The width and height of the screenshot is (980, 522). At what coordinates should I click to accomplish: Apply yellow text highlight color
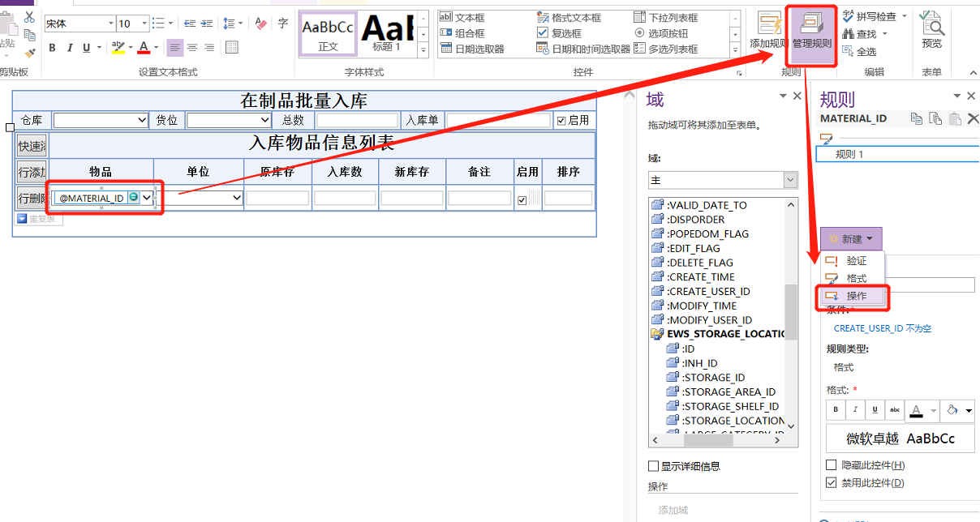[x=118, y=48]
